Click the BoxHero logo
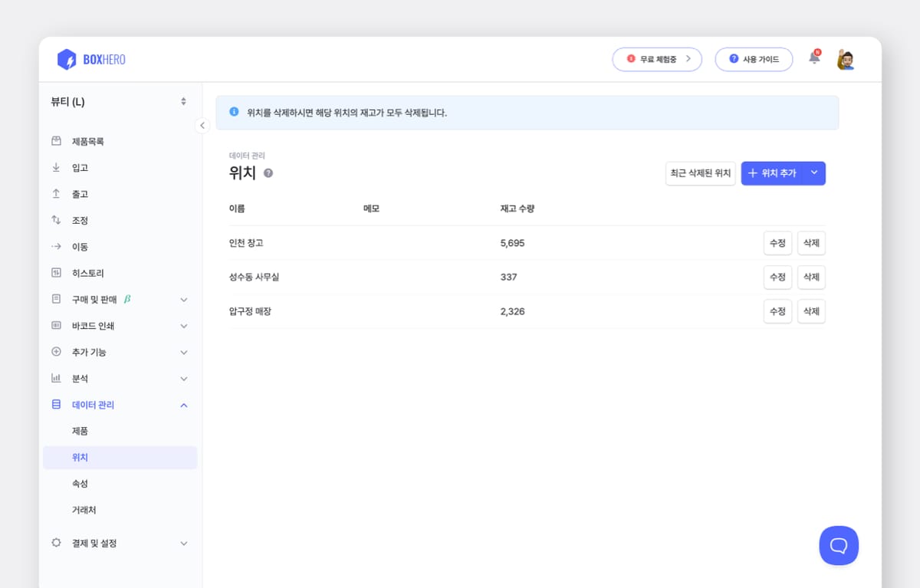The height and width of the screenshot is (588, 920). click(90, 59)
